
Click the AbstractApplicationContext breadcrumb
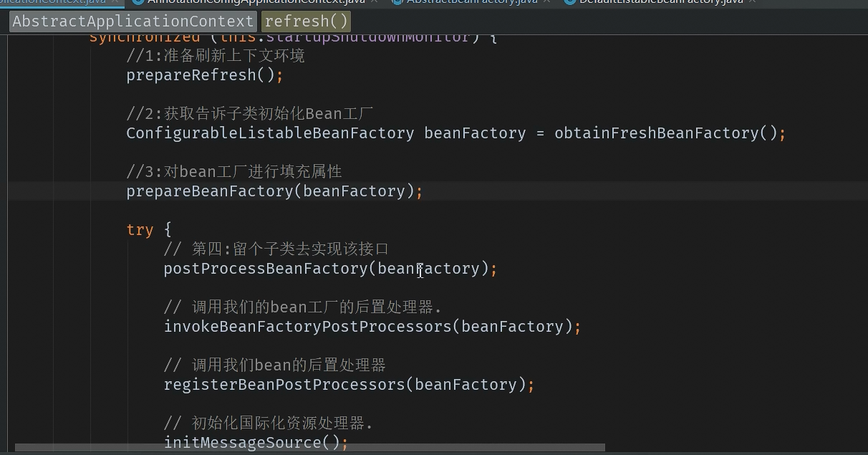133,21
